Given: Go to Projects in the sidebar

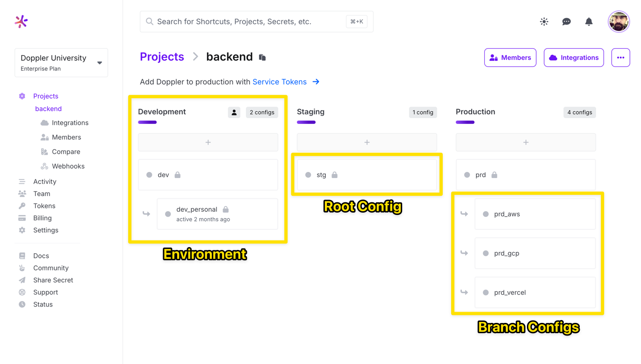Looking at the screenshot, I should pyautogui.click(x=46, y=96).
